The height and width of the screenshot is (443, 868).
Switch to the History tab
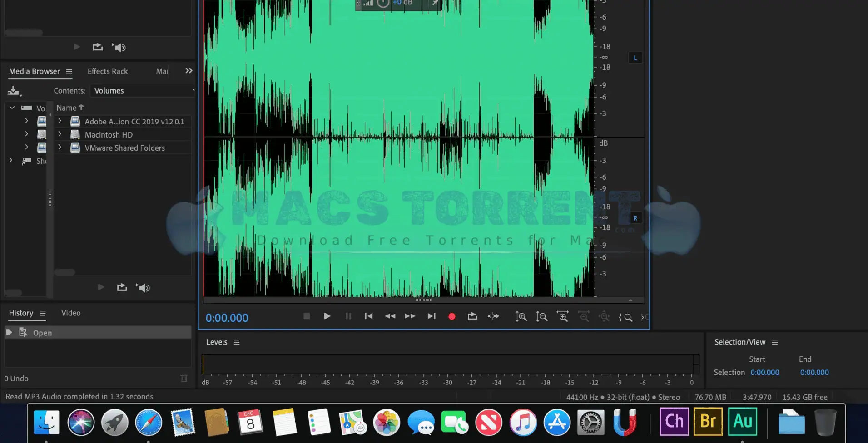[21, 313]
